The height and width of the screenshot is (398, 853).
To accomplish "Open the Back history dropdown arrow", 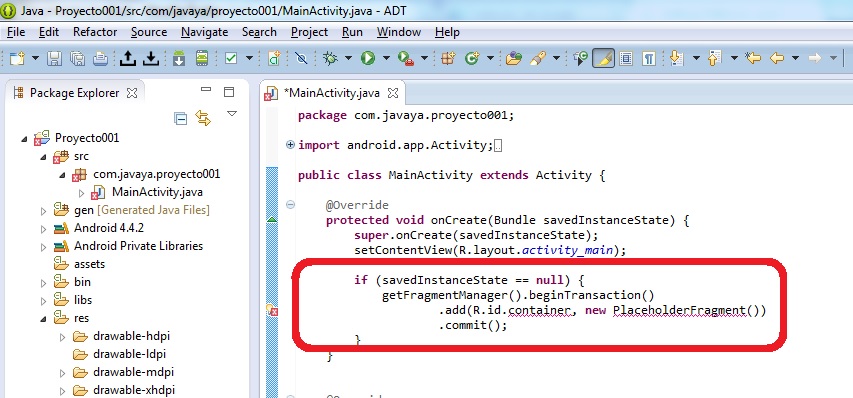I will coord(795,58).
